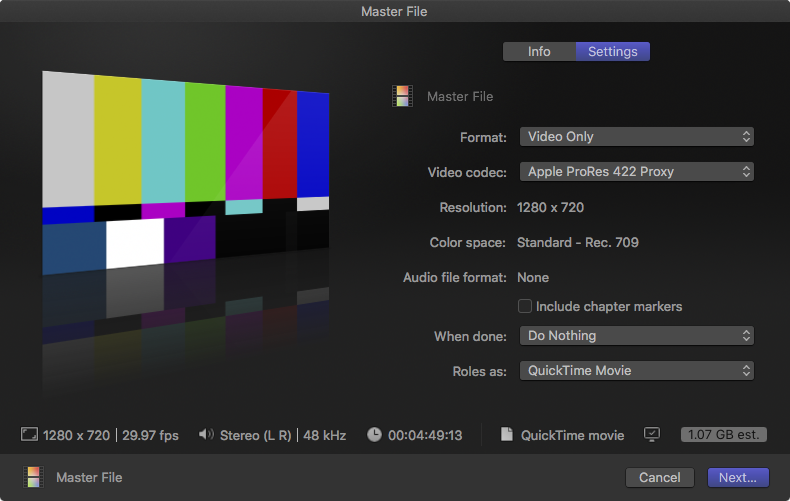Click the 1.07 GB est. file size badge

pyautogui.click(x=723, y=434)
